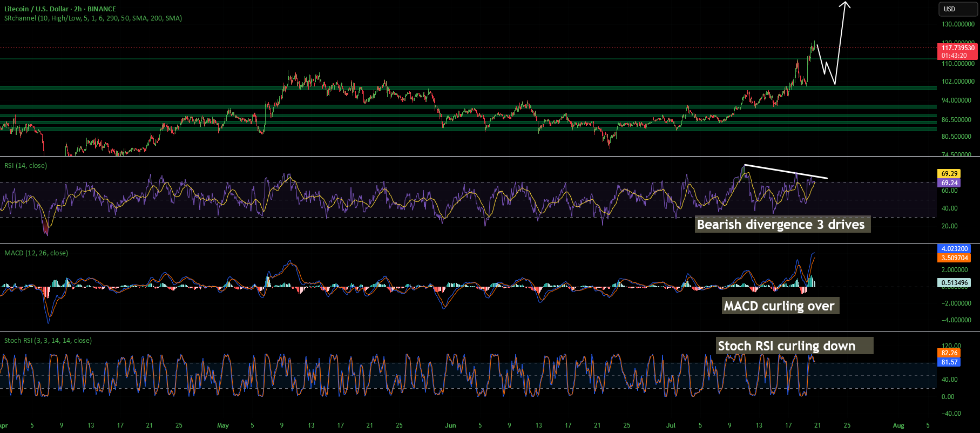This screenshot has height=433, width=980.
Task: Select the 'MACD curling over' text note
Action: coord(780,306)
